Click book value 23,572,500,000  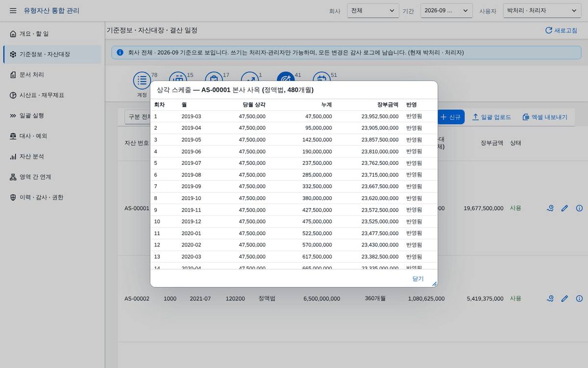point(380,210)
